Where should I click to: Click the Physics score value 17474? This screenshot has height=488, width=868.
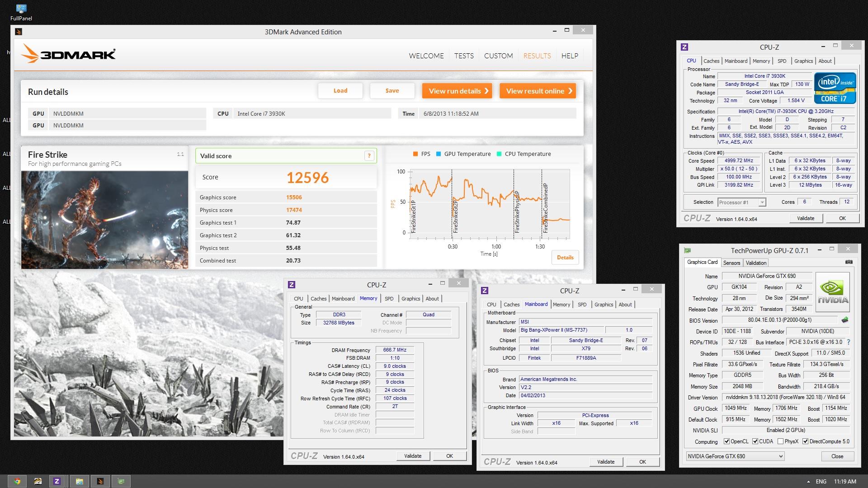pyautogui.click(x=294, y=210)
